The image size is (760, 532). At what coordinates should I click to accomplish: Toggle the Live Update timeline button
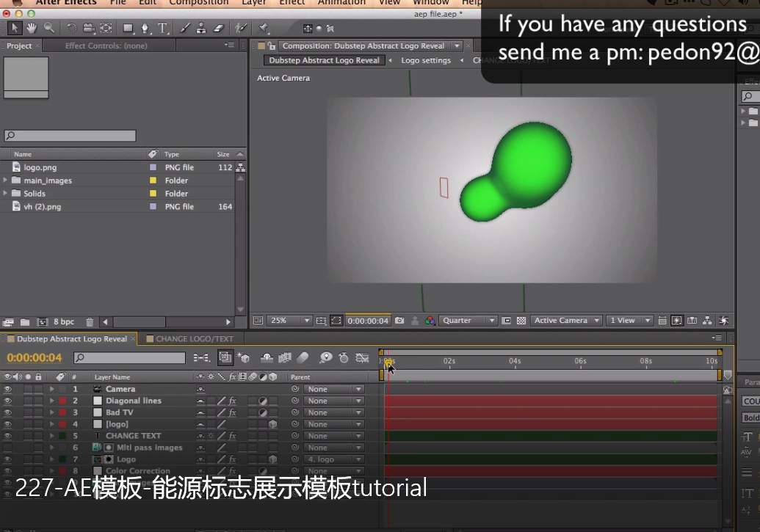(x=225, y=357)
